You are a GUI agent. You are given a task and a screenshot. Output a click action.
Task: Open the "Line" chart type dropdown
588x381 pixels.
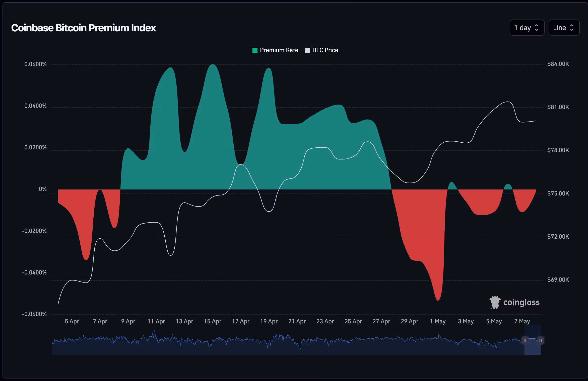click(564, 28)
